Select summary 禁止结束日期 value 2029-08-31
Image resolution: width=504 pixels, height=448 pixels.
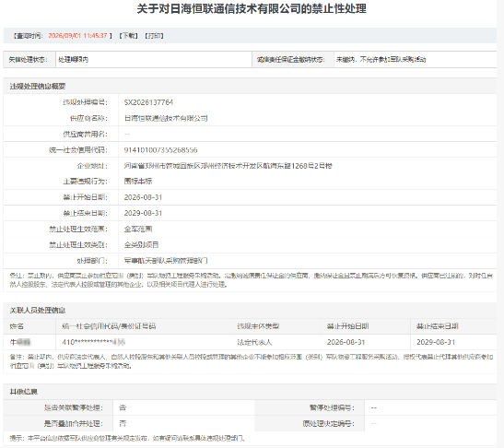coord(143,213)
